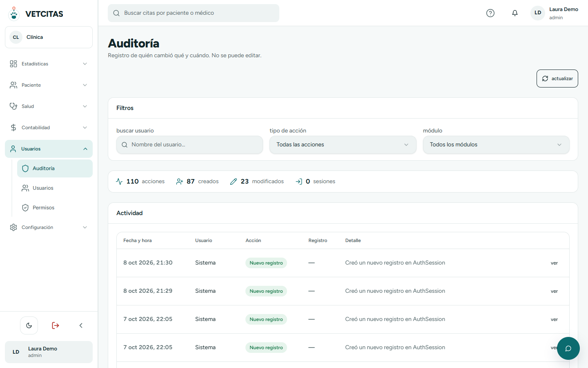Click the pulse icon beside 110 acciones

tap(119, 182)
